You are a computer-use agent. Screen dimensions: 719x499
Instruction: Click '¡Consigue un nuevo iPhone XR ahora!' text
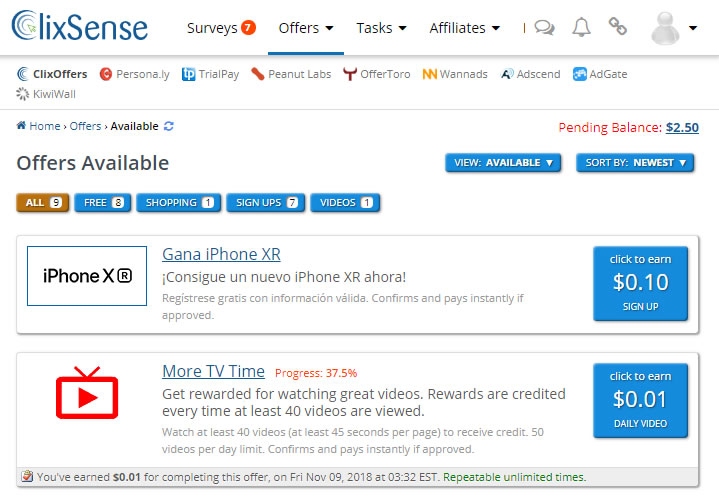point(284,277)
